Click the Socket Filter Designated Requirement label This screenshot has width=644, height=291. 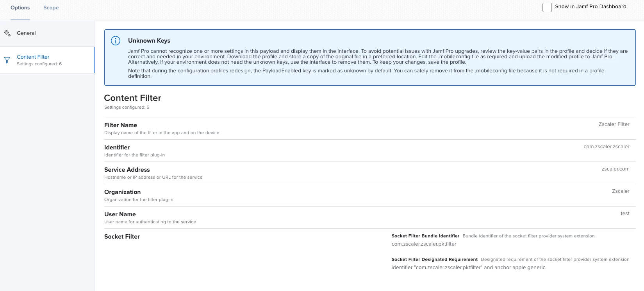435,260
